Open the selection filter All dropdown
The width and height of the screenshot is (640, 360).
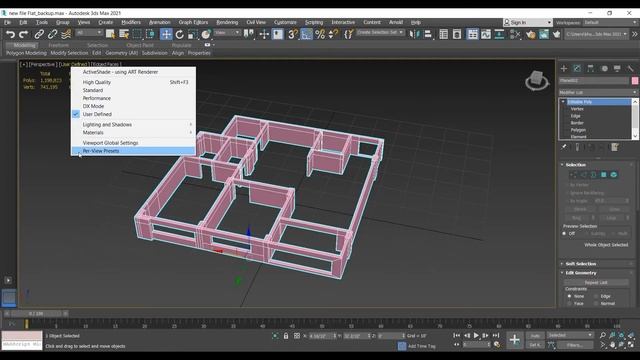click(89, 33)
